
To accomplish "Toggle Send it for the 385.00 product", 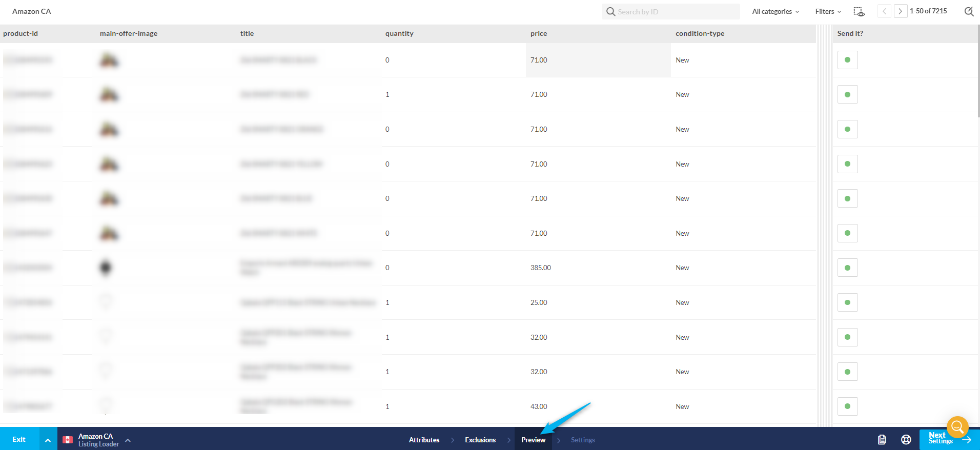I will pos(847,268).
